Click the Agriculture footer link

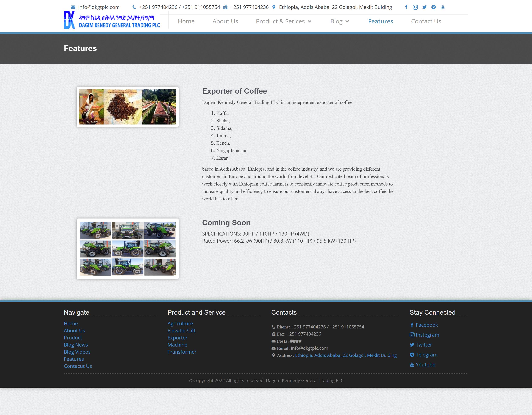click(180, 323)
